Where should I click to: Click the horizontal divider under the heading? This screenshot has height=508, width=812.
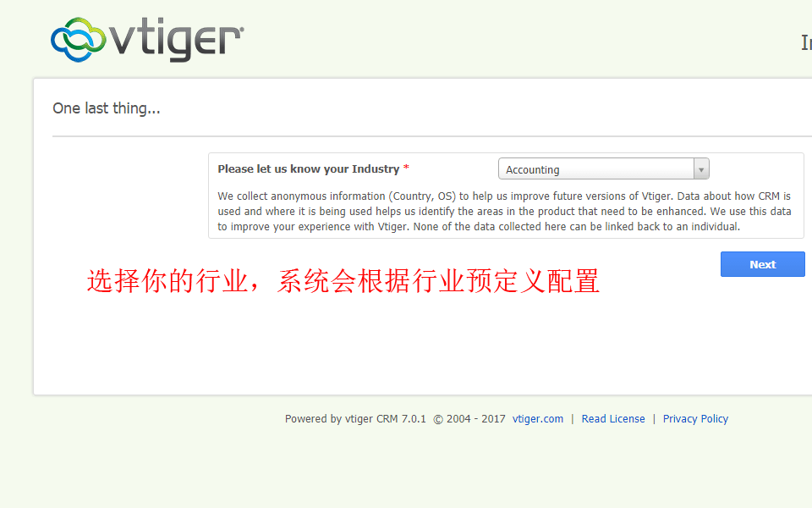pos(432,136)
